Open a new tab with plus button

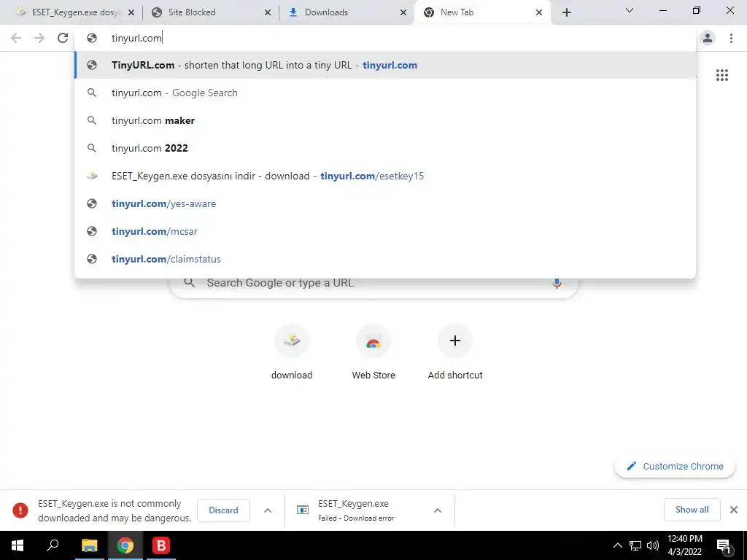[566, 12]
